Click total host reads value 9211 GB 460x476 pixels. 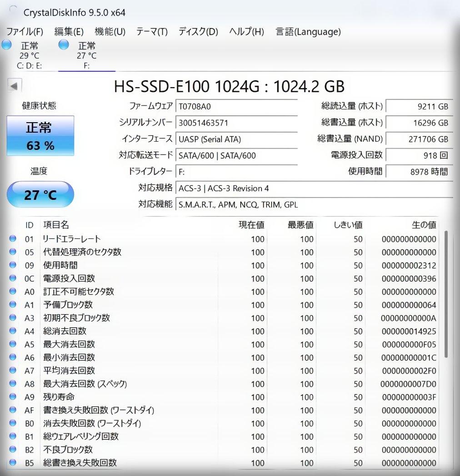[x=419, y=106]
